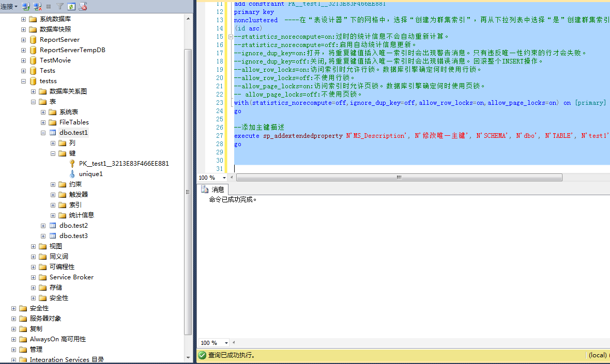Click the Service Broker folder icon

coord(43,277)
